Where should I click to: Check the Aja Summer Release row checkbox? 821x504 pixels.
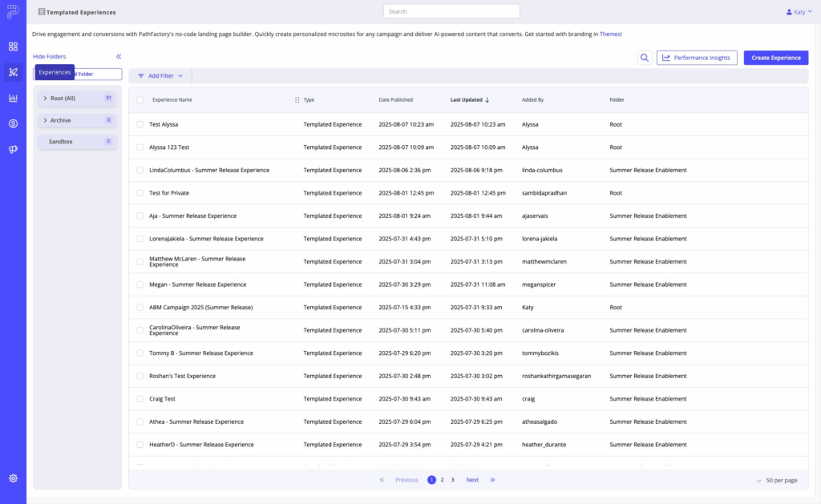(140, 216)
